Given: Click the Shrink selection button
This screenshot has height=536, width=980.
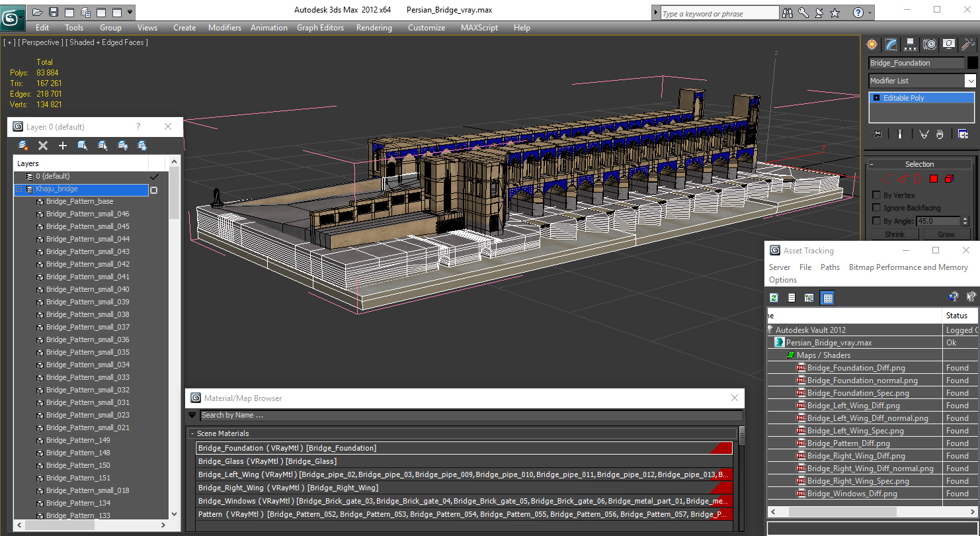Looking at the screenshot, I should (x=894, y=234).
